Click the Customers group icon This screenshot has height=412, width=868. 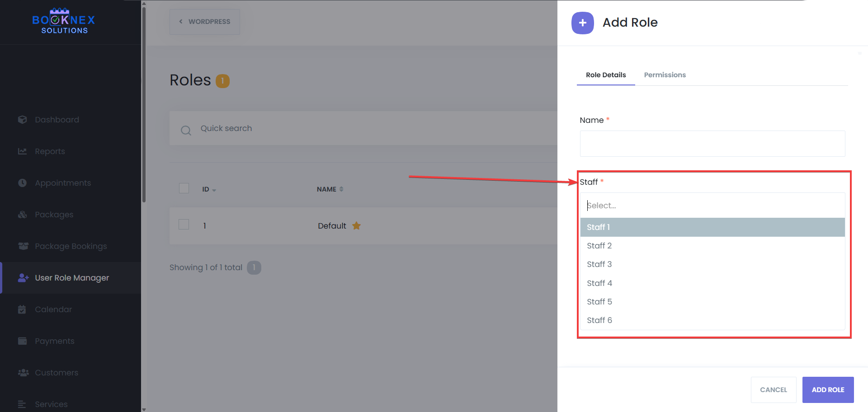(23, 373)
